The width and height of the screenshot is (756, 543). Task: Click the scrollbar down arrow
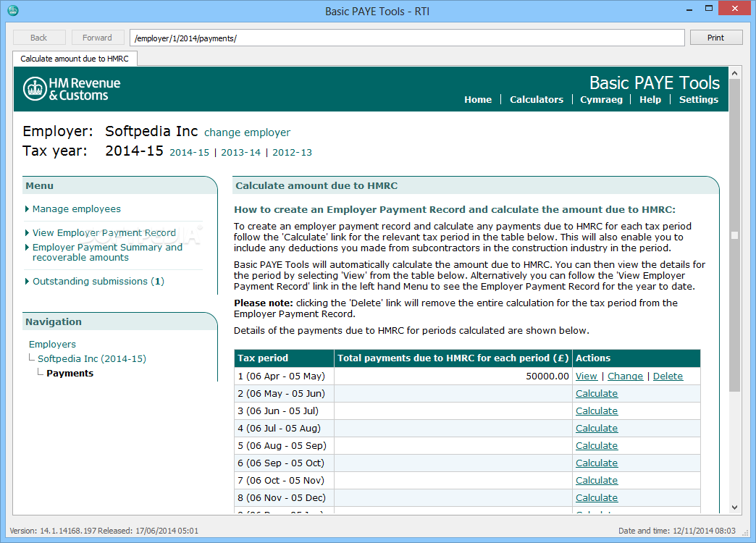pyautogui.click(x=734, y=508)
